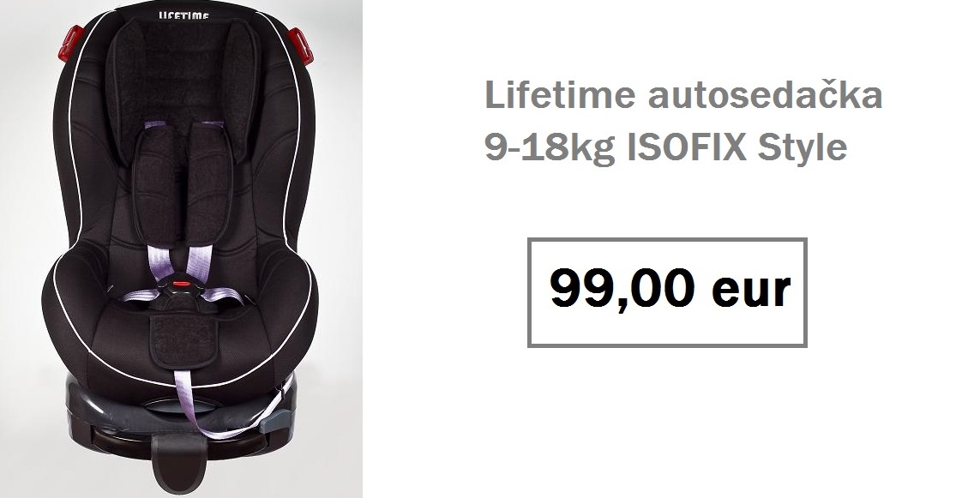This screenshot has height=498, width=980.
Task: Select the right shoulder harness pad
Action: coord(208,184)
